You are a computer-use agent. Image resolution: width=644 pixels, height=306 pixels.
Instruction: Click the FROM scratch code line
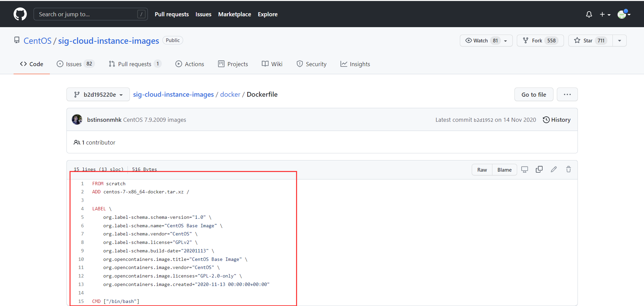point(109,184)
